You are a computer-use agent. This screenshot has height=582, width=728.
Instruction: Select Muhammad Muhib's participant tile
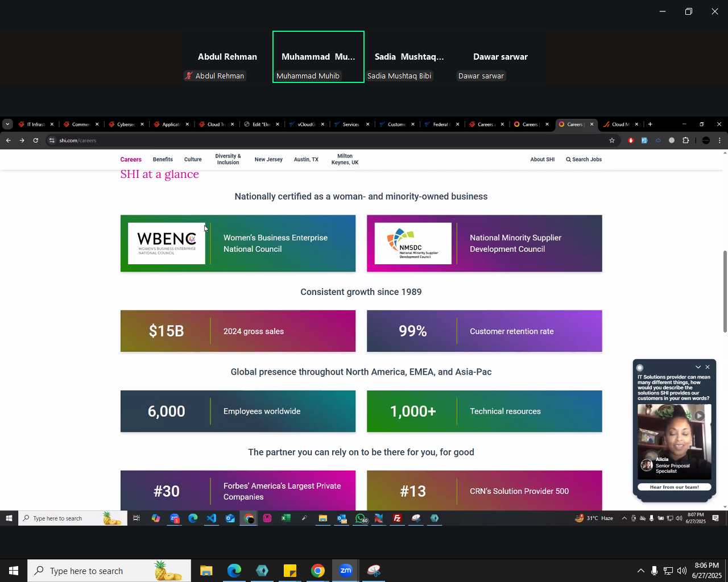318,57
